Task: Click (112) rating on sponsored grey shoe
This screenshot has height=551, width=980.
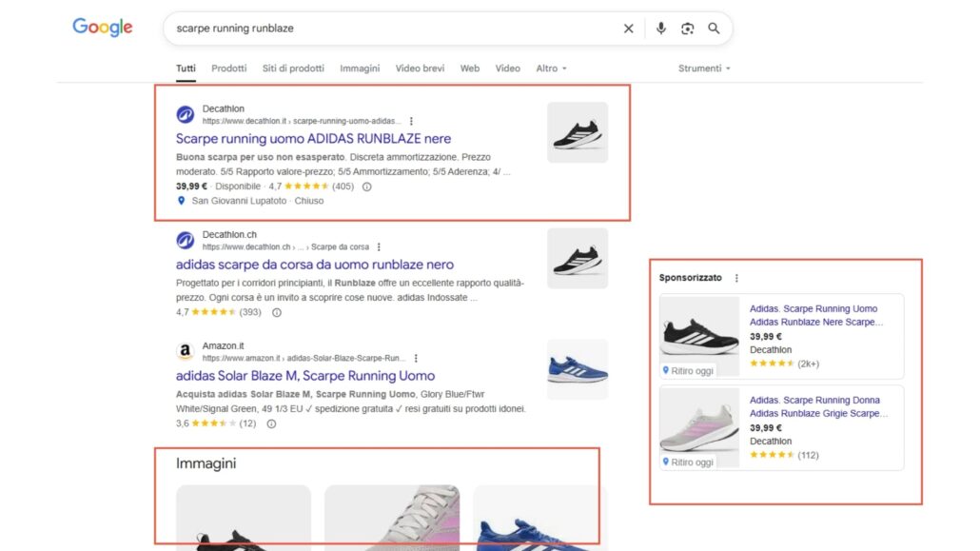Action: coord(808,455)
